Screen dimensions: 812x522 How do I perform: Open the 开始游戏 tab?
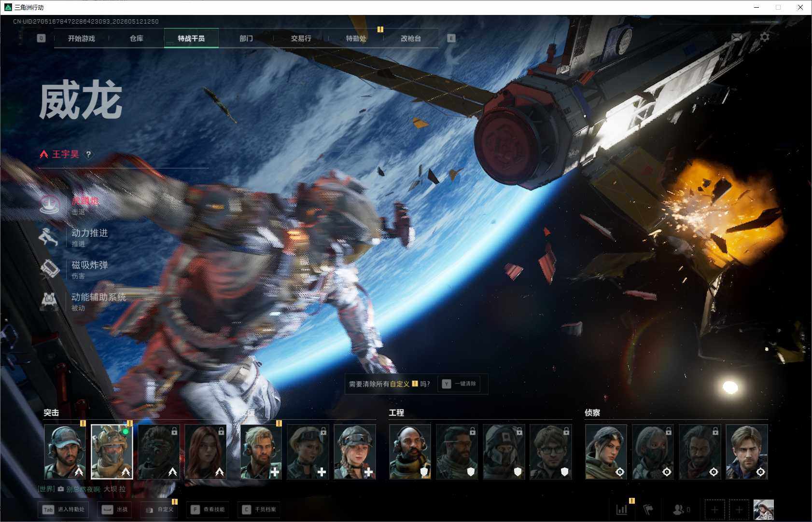tap(81, 38)
